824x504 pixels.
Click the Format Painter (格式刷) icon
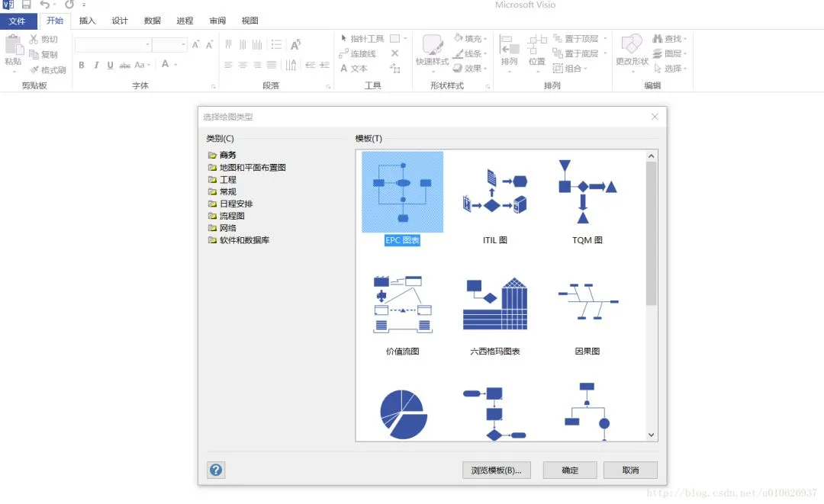click(x=34, y=70)
